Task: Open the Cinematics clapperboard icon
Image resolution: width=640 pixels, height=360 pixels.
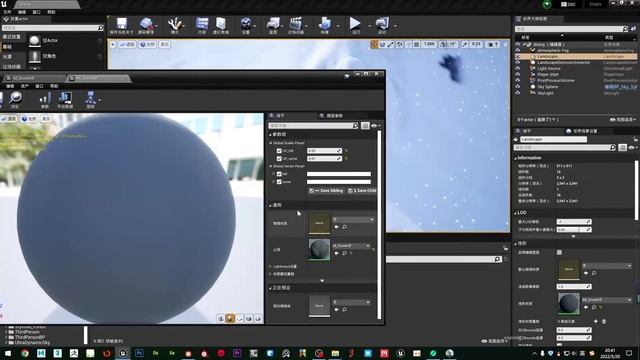Action: [296, 24]
